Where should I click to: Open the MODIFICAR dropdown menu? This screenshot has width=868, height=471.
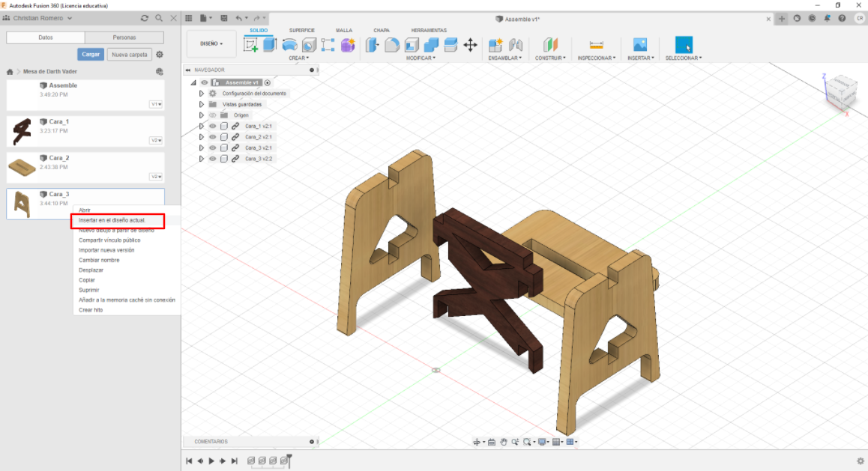[x=421, y=58]
